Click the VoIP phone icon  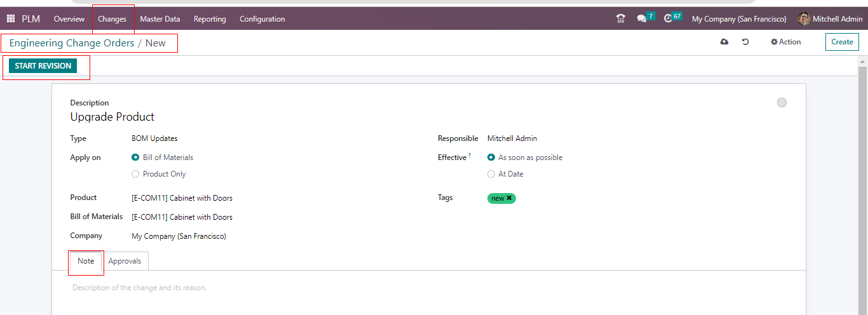coord(621,19)
